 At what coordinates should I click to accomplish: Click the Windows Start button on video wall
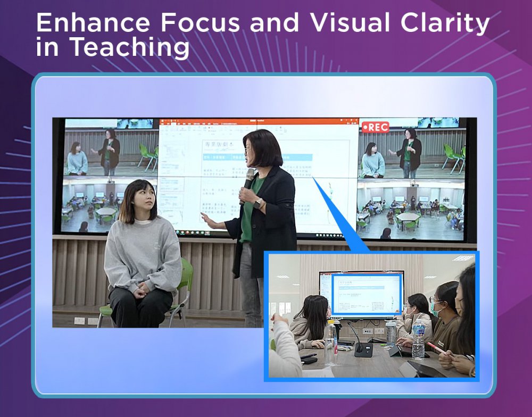(161, 233)
